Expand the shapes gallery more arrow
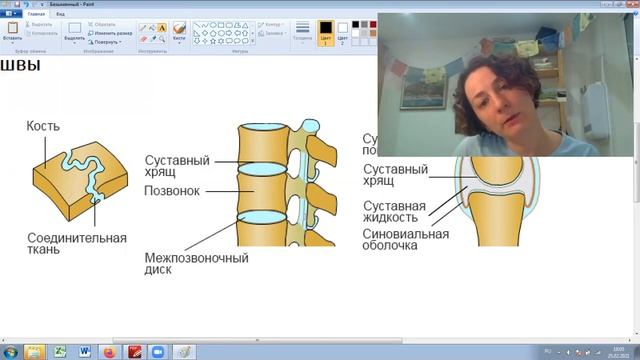 [x=253, y=41]
